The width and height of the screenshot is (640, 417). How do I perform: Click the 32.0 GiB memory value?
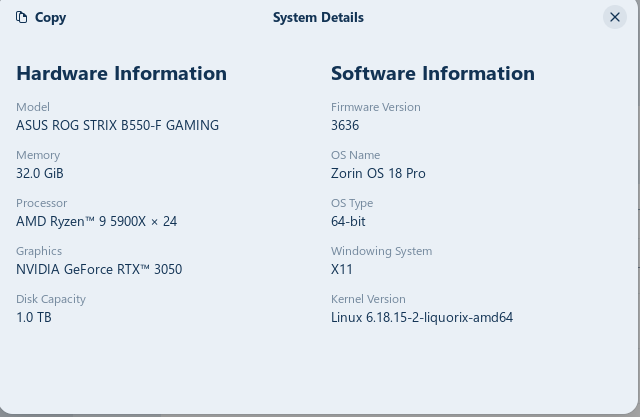[40, 173]
